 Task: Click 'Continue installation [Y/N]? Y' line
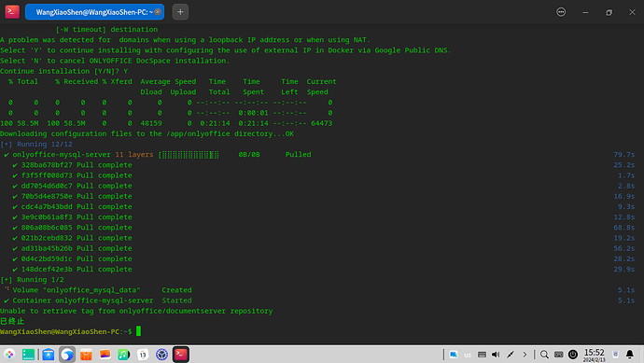(x=64, y=71)
